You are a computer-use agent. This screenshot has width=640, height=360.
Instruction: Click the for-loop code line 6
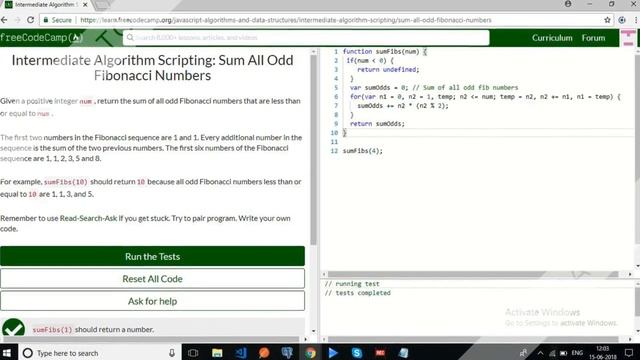pos(485,97)
